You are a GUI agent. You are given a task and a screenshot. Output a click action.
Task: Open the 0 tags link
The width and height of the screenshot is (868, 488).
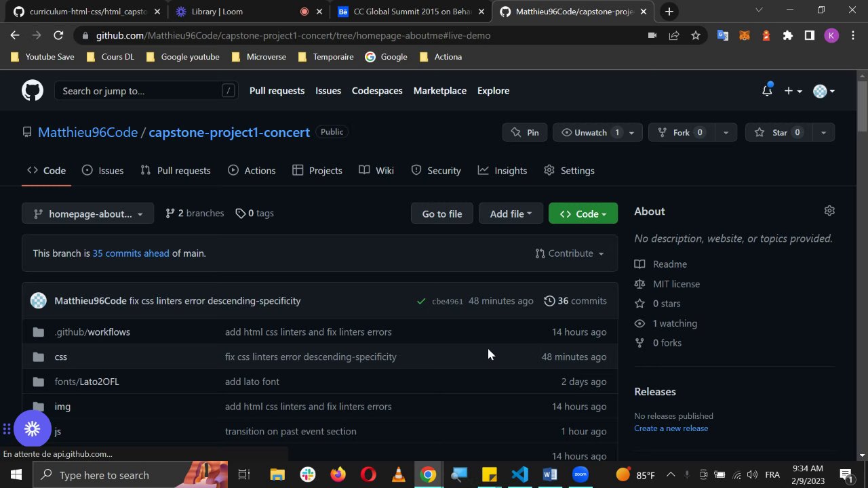255,213
